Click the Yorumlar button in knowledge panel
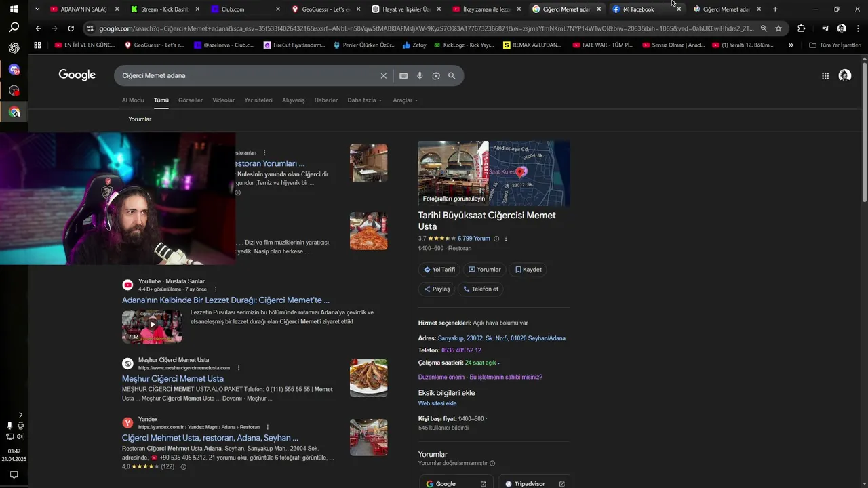This screenshot has width=868, height=488. pos(484,270)
